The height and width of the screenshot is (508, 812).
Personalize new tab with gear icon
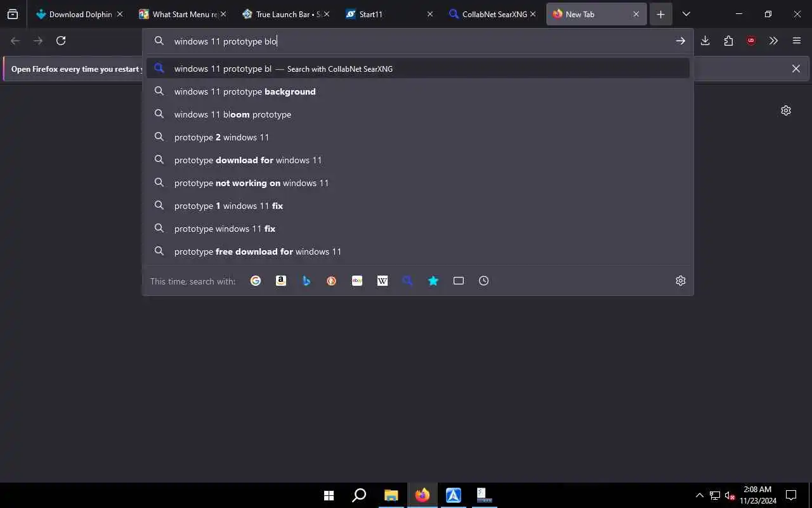(786, 110)
